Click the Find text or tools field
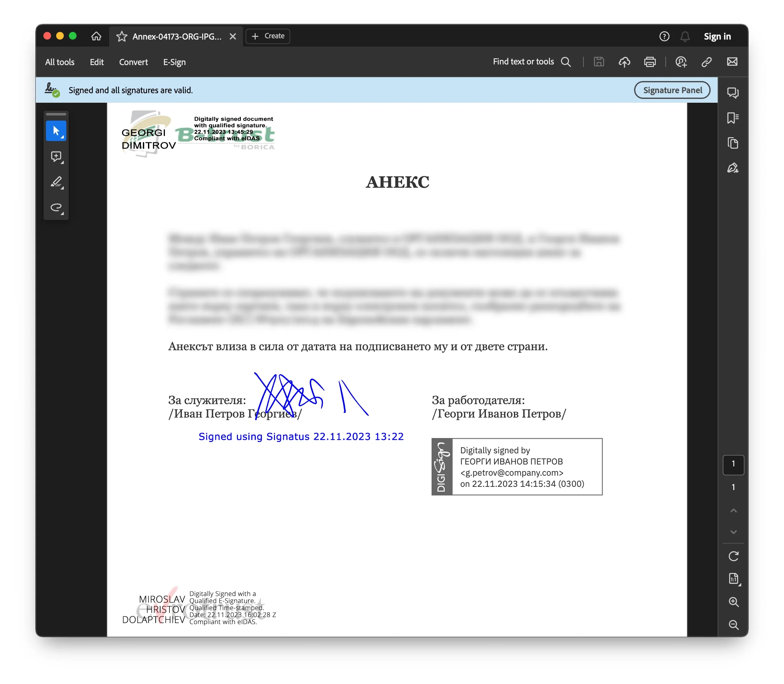The width and height of the screenshot is (784, 684). [x=532, y=62]
